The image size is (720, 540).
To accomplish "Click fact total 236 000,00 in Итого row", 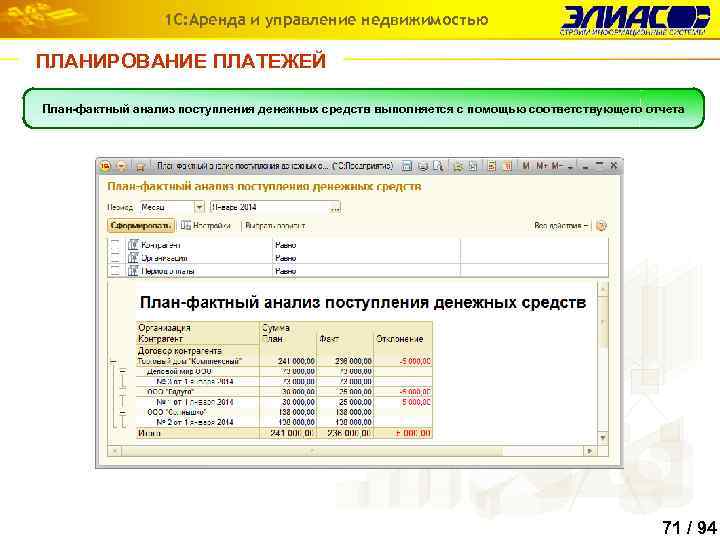I will point(349,433).
